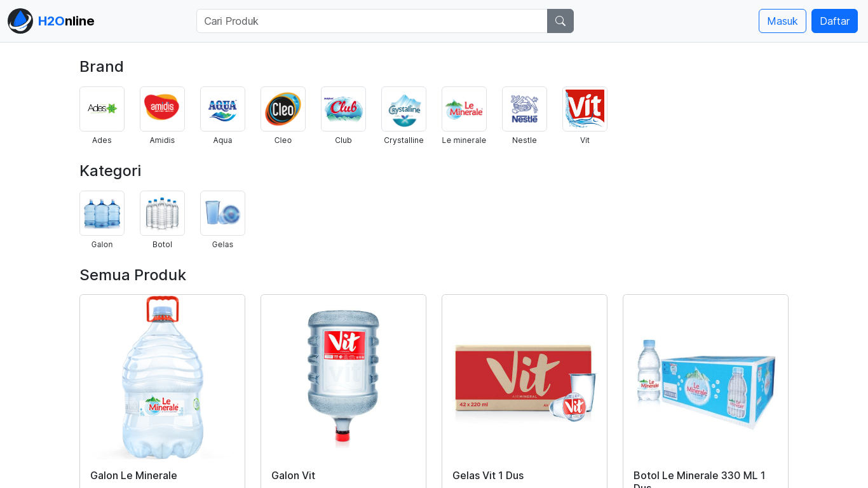Pick the Cleo brand logo
Image resolution: width=868 pixels, height=488 pixels.
(283, 109)
